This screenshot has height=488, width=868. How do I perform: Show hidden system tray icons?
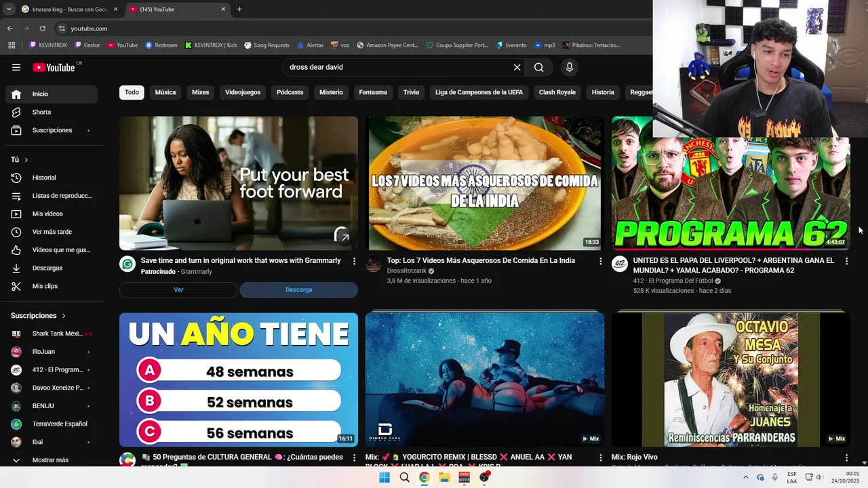point(746,477)
